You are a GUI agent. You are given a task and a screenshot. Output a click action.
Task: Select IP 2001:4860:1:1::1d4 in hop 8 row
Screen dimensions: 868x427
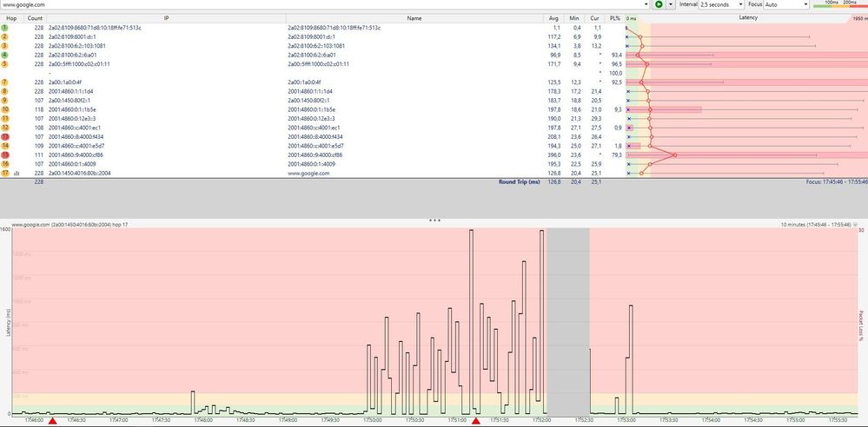tap(71, 91)
